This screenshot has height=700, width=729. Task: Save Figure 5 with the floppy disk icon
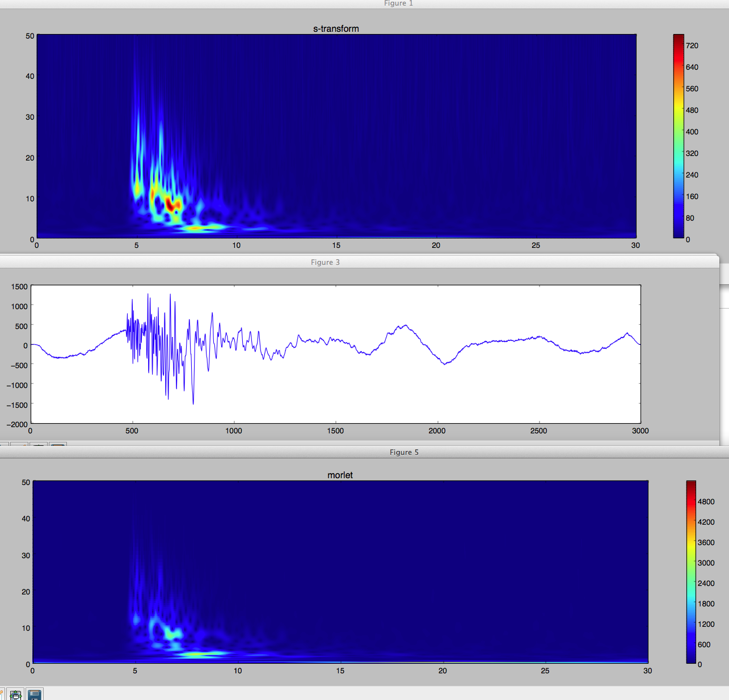tap(35, 694)
